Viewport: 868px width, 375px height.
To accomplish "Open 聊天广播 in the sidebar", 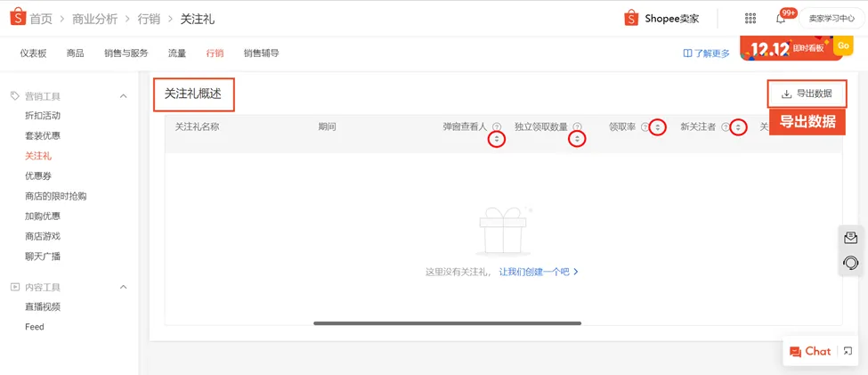I will click(x=43, y=257).
